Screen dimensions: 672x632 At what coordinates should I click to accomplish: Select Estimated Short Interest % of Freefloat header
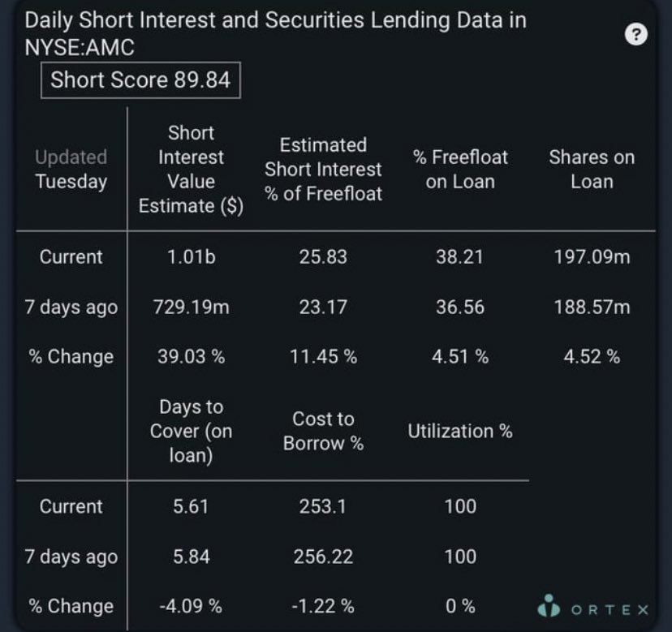pos(323,169)
